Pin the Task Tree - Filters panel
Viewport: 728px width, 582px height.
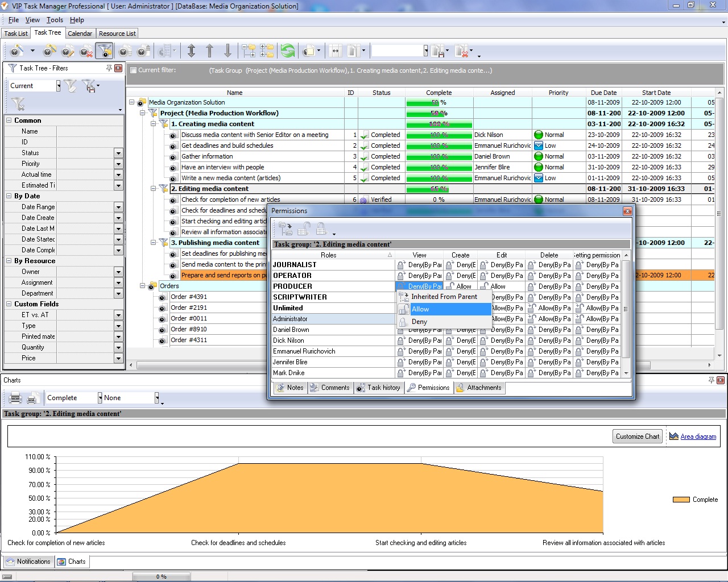109,68
